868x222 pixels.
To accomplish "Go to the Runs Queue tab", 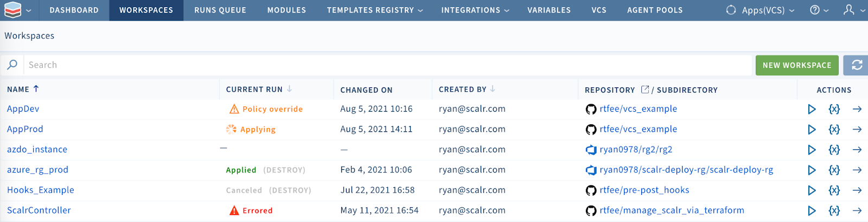I will [x=220, y=10].
